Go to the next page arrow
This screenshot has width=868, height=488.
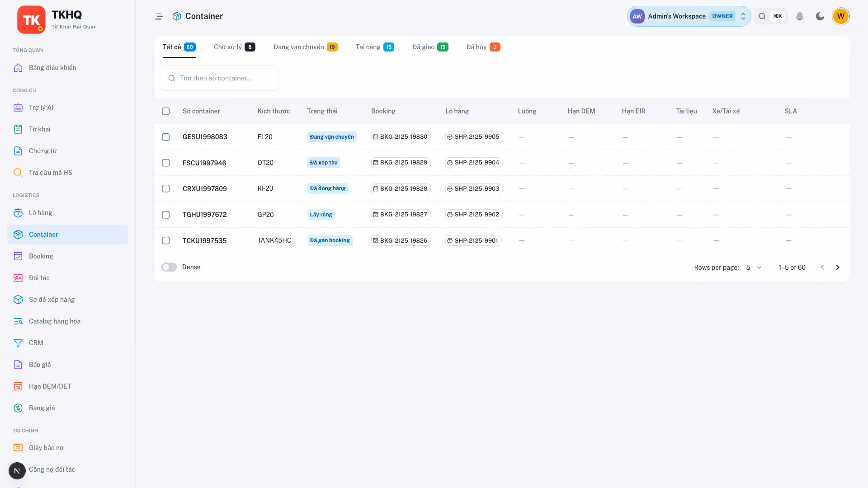pyautogui.click(x=838, y=267)
